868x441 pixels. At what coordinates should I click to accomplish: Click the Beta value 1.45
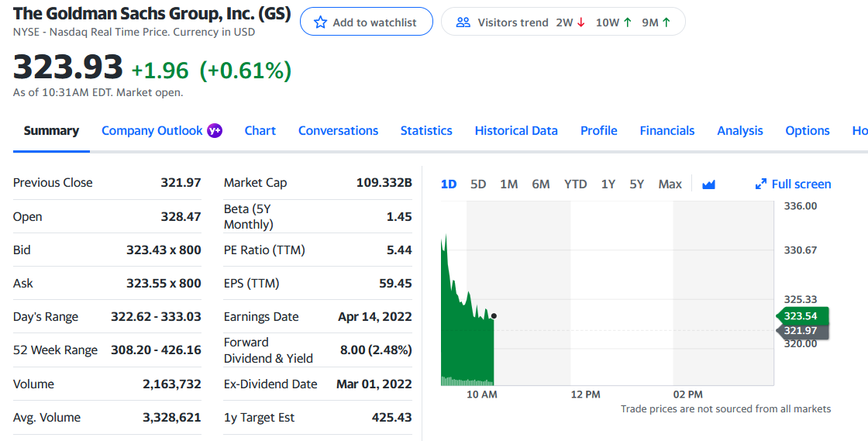399,216
